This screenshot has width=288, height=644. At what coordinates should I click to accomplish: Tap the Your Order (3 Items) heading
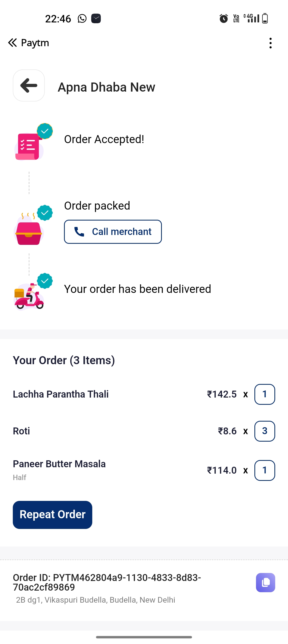pyautogui.click(x=64, y=360)
